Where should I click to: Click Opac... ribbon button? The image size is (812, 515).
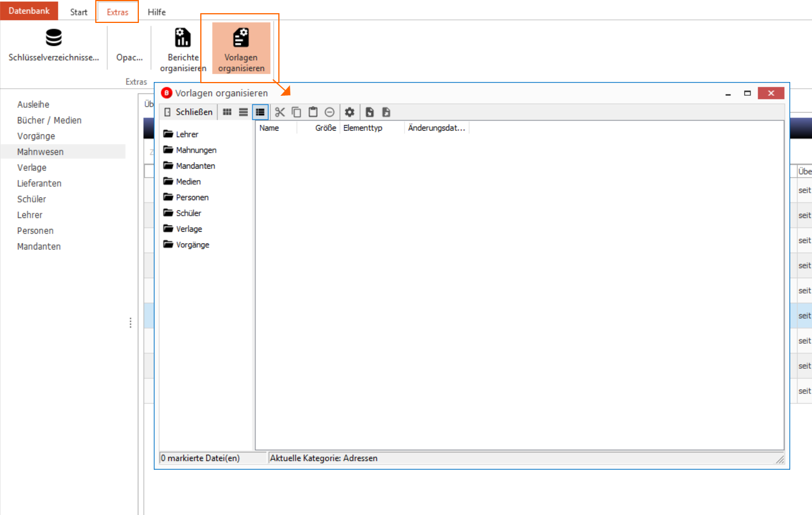coord(129,57)
